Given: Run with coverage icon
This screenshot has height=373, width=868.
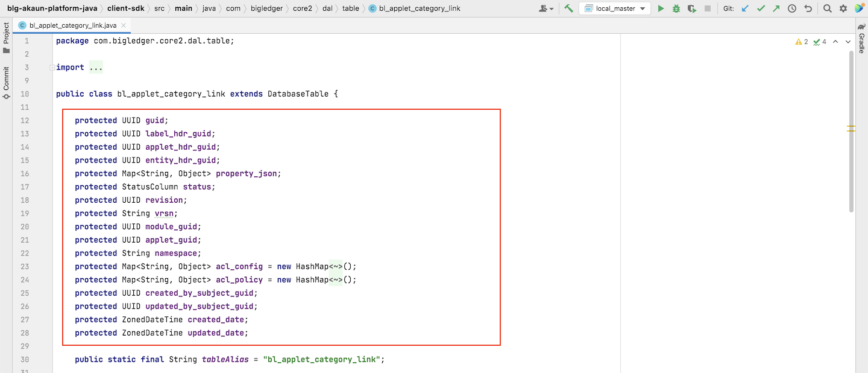Looking at the screenshot, I should pos(692,8).
